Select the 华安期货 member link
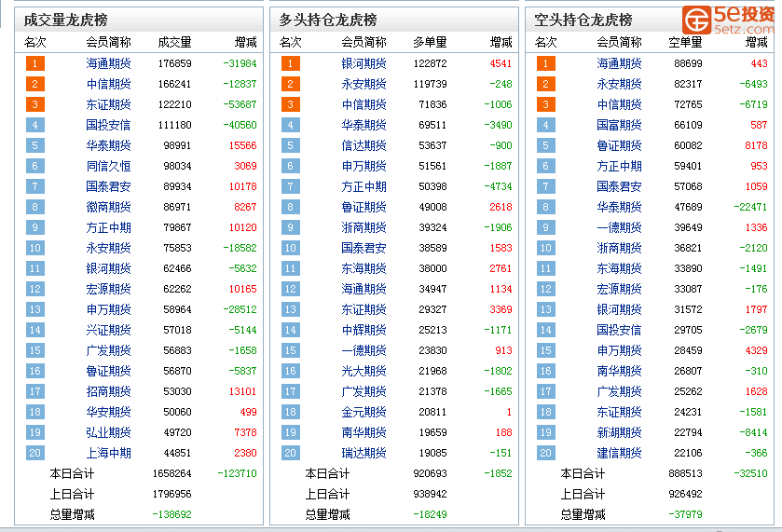 click(x=108, y=411)
